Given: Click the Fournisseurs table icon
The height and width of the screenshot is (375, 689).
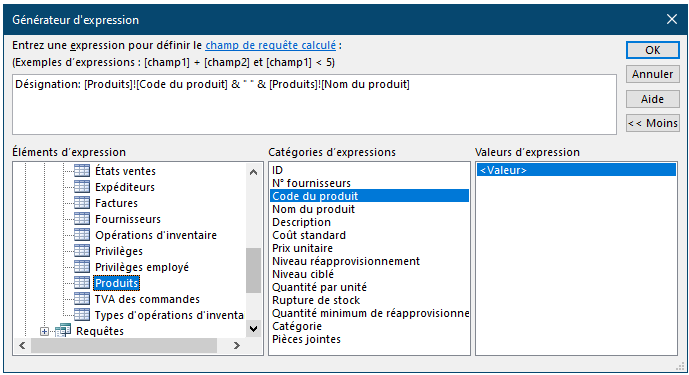Looking at the screenshot, I should (82, 218).
